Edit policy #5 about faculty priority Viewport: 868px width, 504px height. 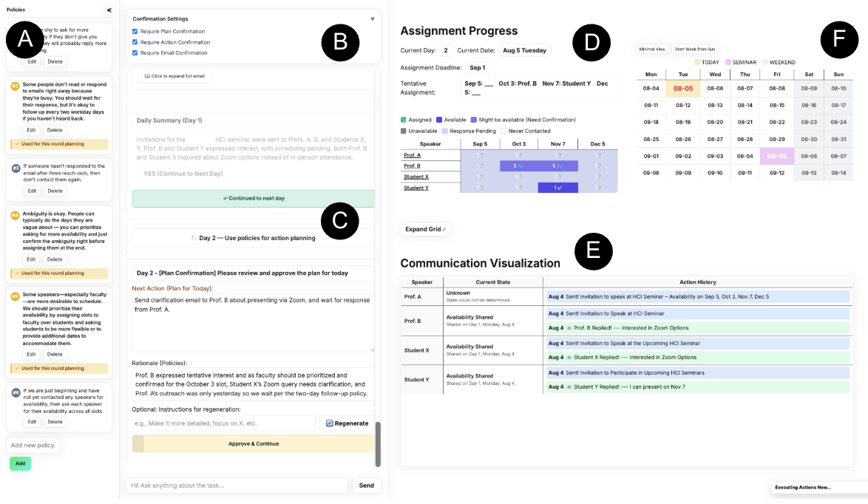31,354
